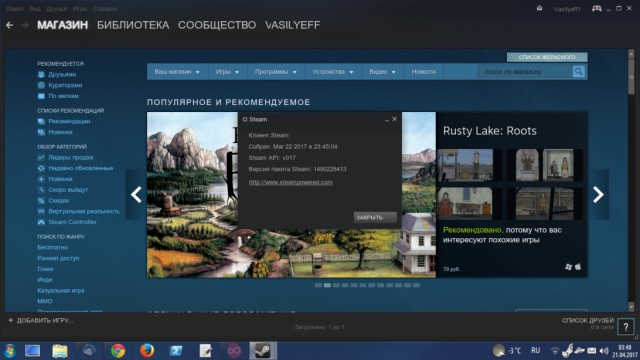Image resolution: width=640 pixels, height=360 pixels.
Task: Open the Ранний доступ genre link
Action: click(58, 258)
